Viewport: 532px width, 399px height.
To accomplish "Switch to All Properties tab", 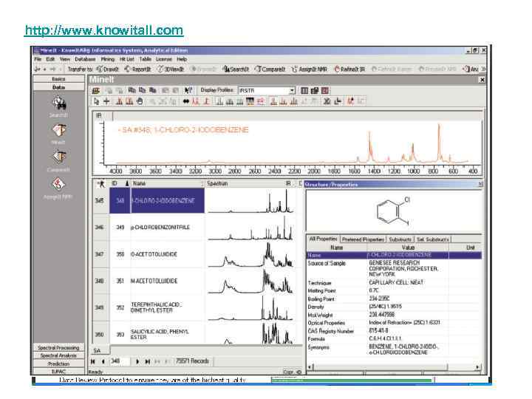I will (323, 239).
